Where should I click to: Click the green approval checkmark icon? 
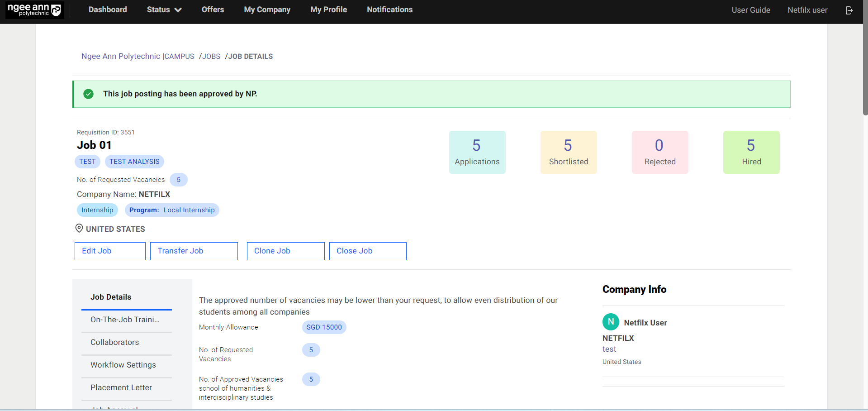[x=89, y=94]
